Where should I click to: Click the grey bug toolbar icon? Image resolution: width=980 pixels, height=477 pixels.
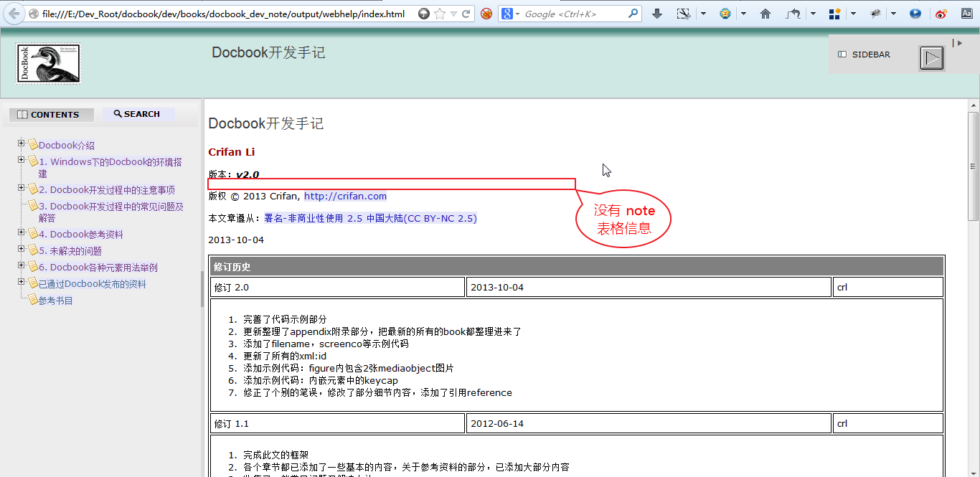[x=876, y=14]
